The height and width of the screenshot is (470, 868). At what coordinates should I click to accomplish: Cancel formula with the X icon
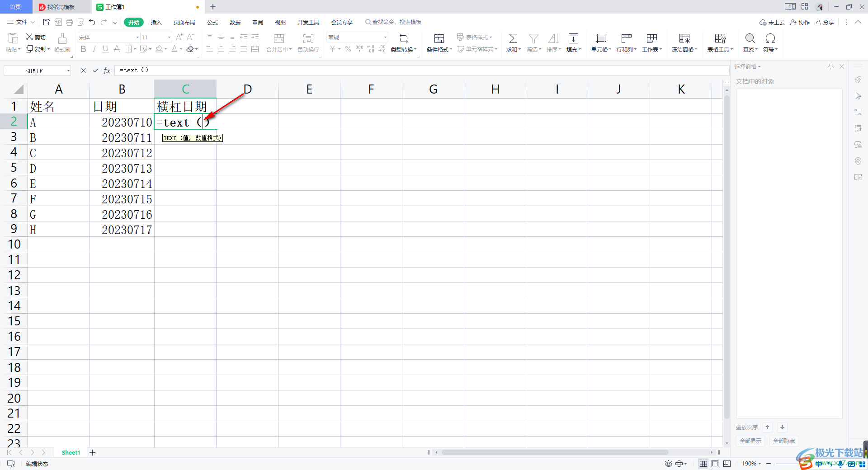[x=84, y=70]
